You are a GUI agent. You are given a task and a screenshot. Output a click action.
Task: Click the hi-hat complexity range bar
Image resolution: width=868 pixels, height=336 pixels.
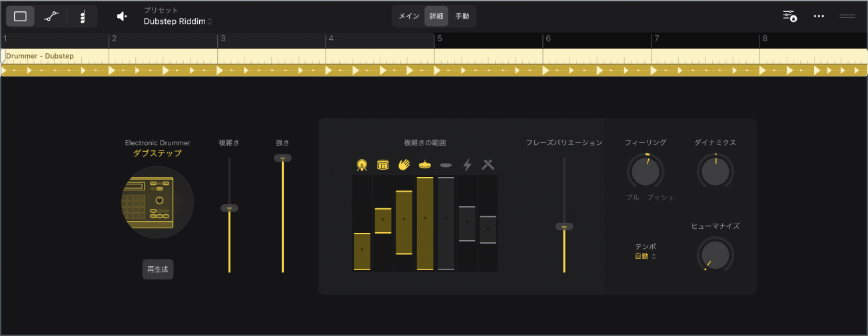(x=425, y=223)
